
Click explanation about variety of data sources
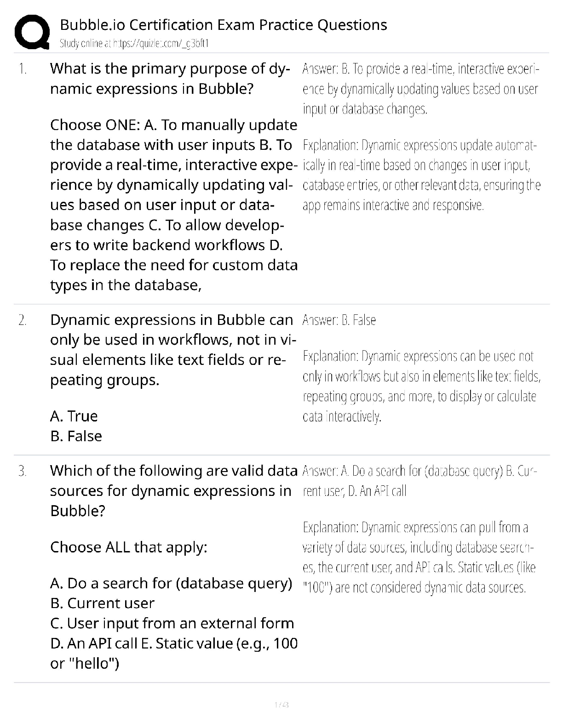pyautogui.click(x=419, y=557)
